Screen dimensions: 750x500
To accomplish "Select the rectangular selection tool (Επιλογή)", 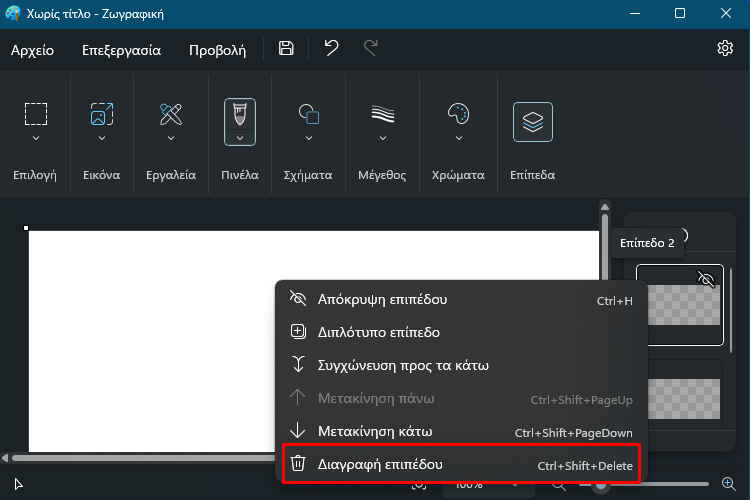I will (36, 114).
